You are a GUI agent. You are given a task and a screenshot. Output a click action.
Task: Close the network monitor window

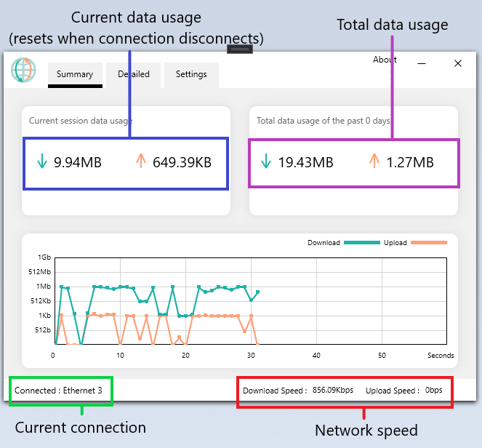[x=458, y=63]
